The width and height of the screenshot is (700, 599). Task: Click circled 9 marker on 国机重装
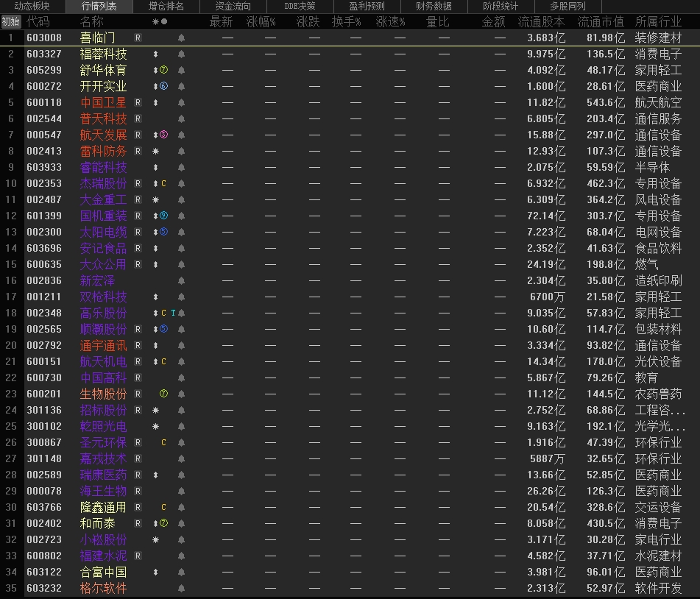click(x=164, y=216)
